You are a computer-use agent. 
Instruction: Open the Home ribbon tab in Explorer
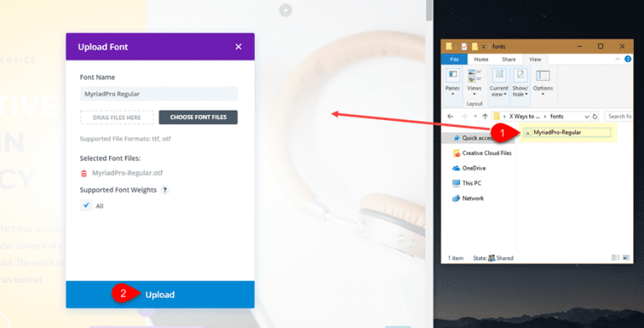(x=481, y=60)
